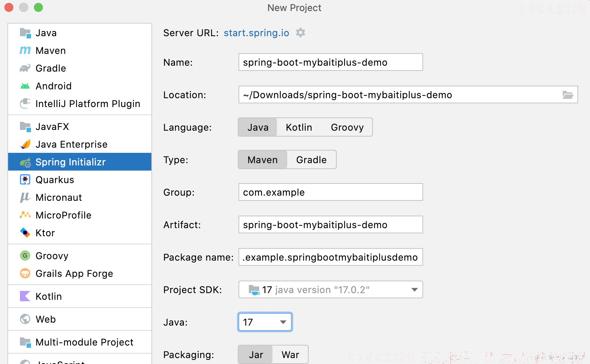Select the Web generator entry
The width and height of the screenshot is (590, 364).
click(80, 319)
